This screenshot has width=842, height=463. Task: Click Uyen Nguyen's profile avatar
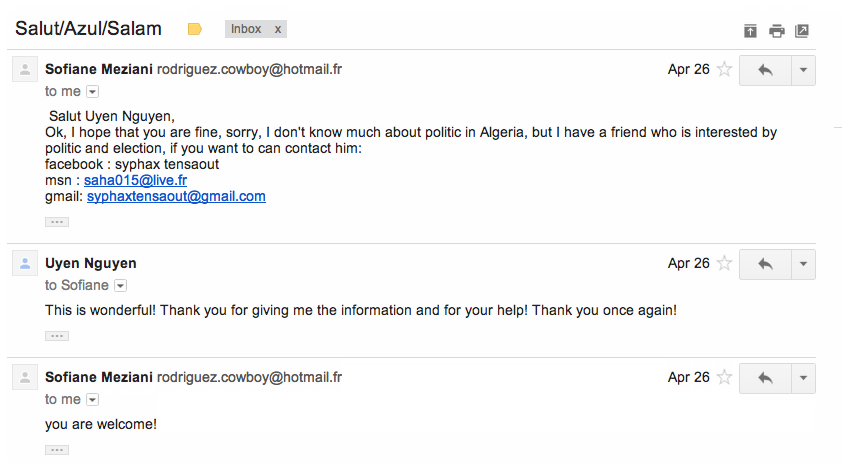[25, 264]
